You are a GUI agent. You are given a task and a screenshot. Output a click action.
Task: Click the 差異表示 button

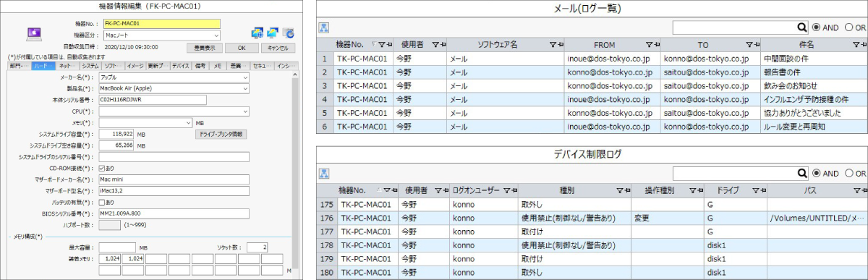[204, 48]
